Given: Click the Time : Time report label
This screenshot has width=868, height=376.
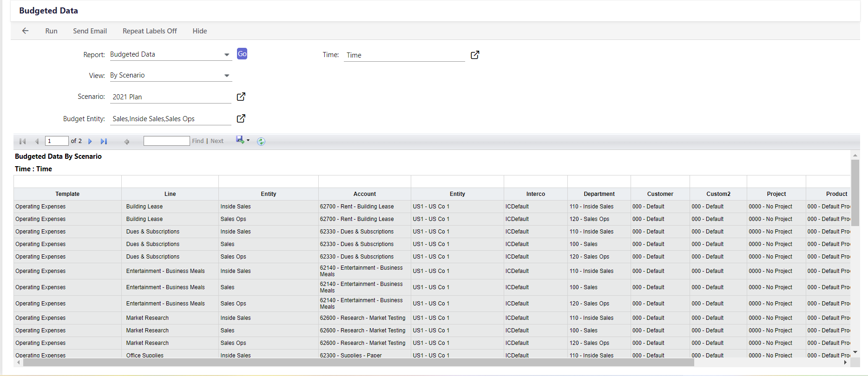Looking at the screenshot, I should 33,169.
